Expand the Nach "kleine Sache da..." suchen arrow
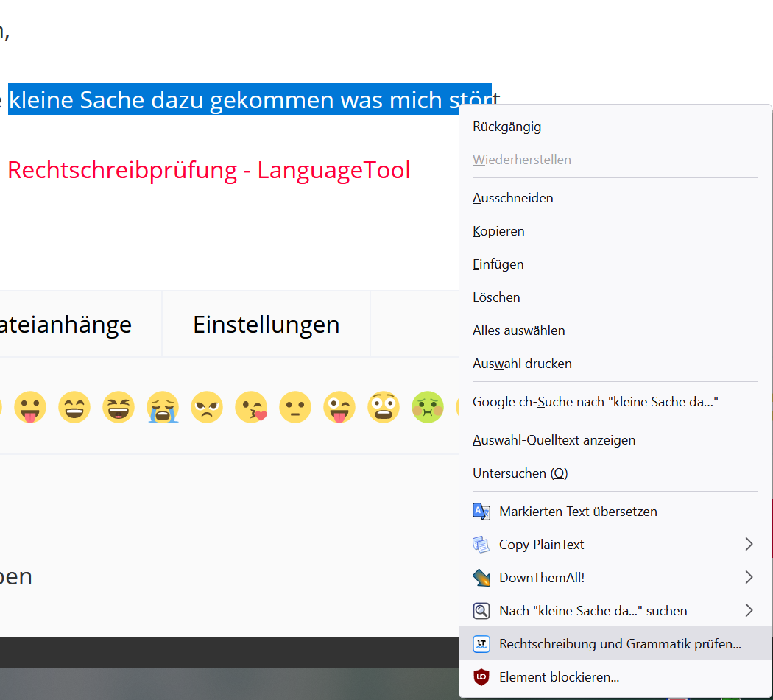Screen dimensions: 773x700 point(749,611)
